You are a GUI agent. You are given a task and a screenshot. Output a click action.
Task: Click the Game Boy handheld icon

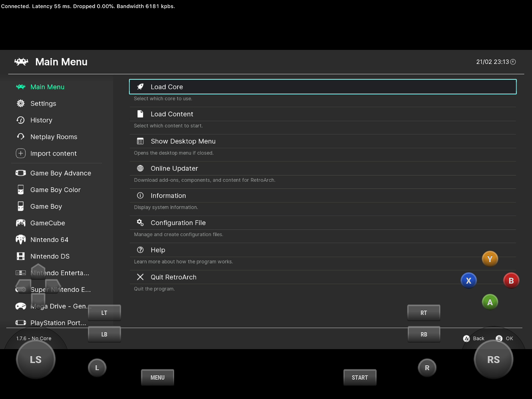click(x=21, y=206)
